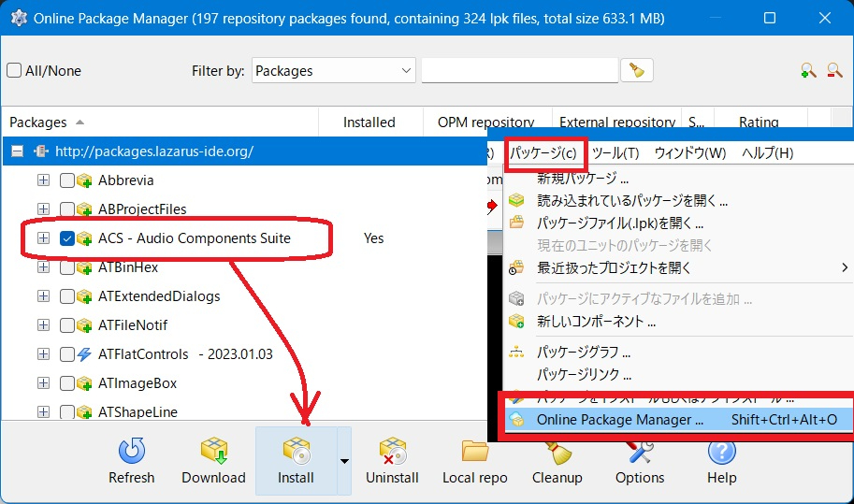Click the new component menu icon
The width and height of the screenshot is (854, 504).
[516, 321]
